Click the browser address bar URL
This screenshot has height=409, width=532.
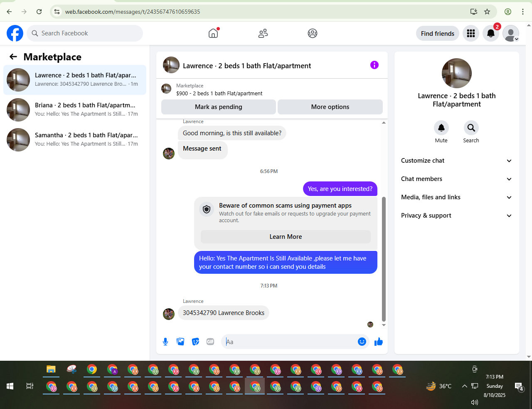pyautogui.click(x=133, y=12)
